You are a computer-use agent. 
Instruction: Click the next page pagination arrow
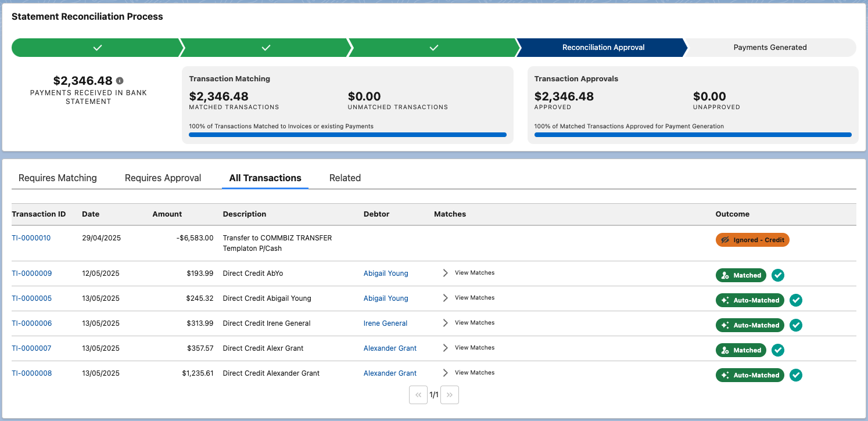(449, 394)
